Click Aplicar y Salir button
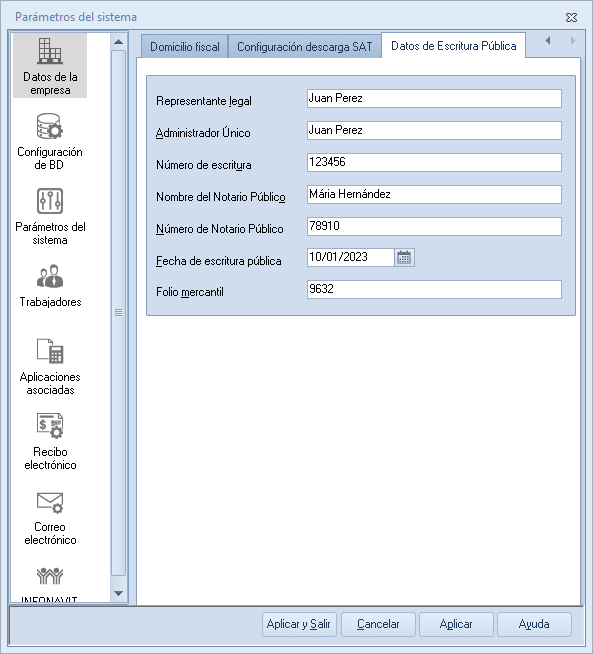The height and width of the screenshot is (654, 593). (x=299, y=624)
